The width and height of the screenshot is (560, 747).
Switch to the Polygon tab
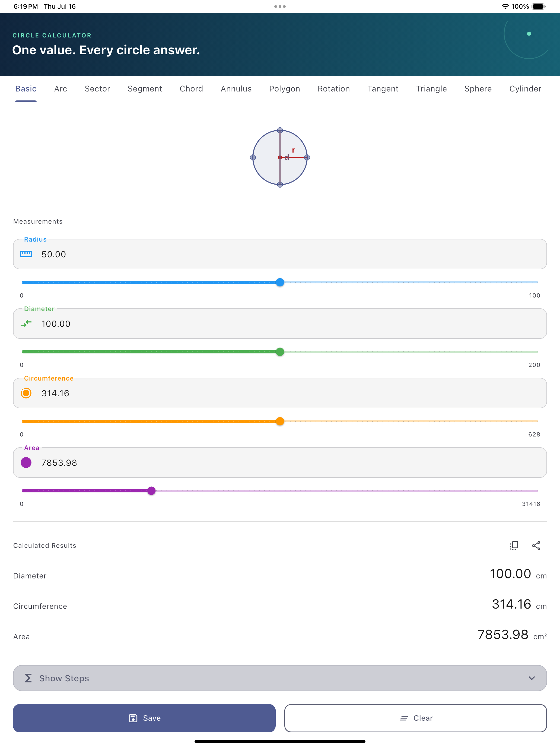tap(285, 89)
